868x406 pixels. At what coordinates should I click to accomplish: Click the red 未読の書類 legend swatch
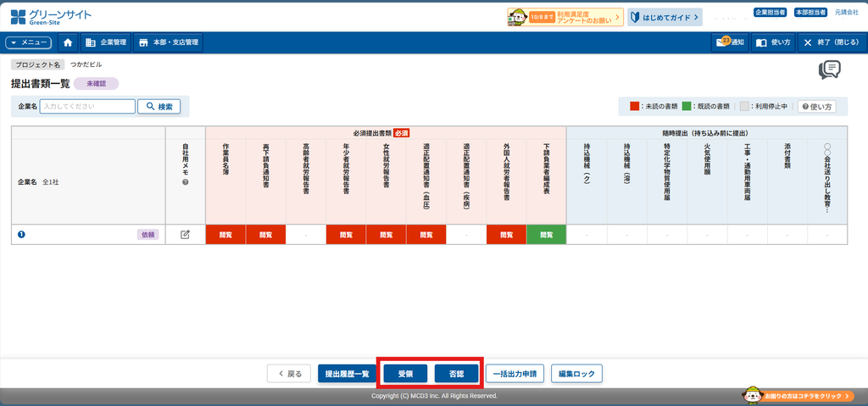click(634, 106)
